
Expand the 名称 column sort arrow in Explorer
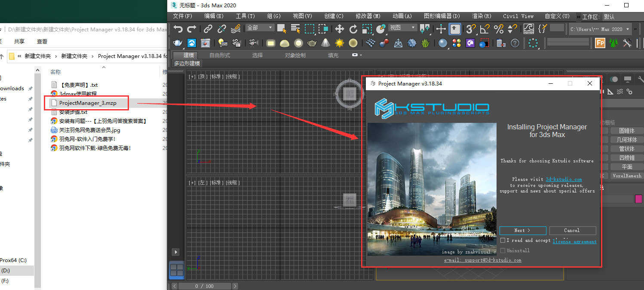104,67
